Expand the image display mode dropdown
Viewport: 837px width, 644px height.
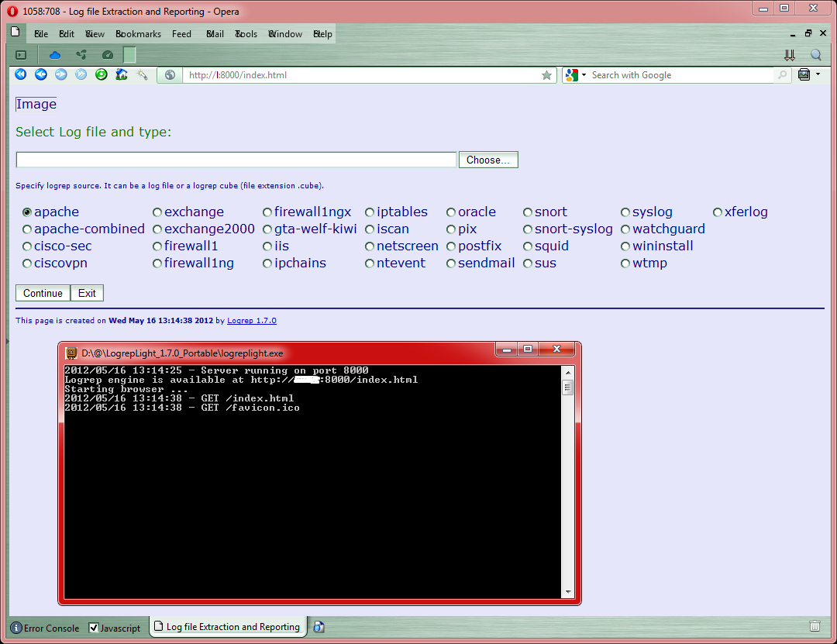[818, 75]
